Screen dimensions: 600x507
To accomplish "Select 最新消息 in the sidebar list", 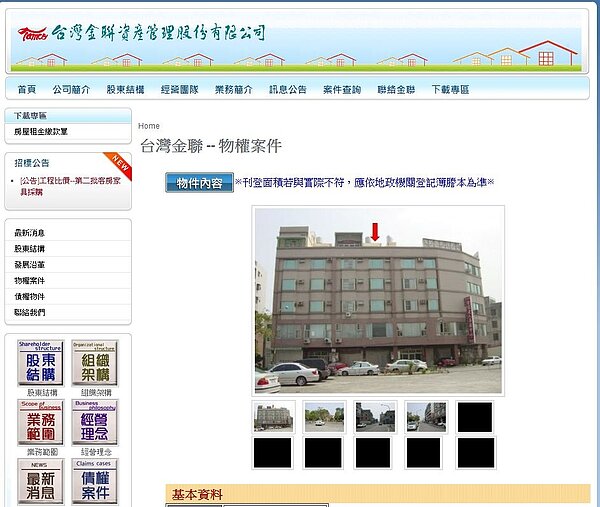I will click(29, 233).
